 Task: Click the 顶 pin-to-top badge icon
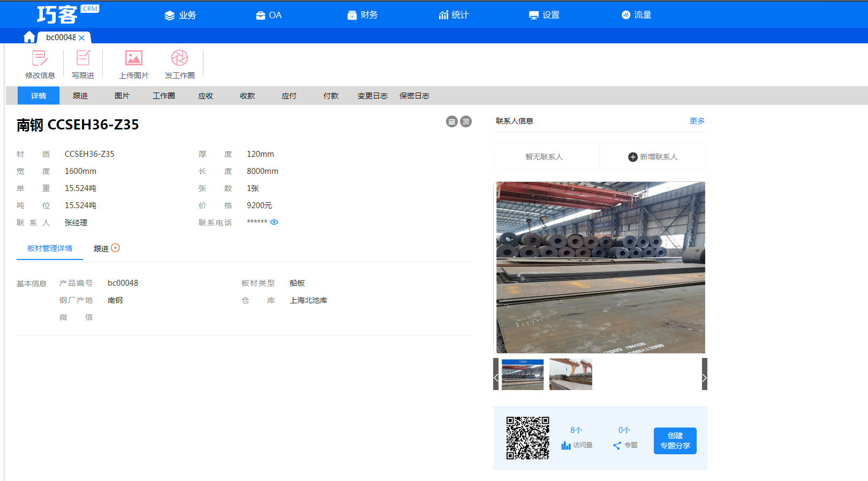[466, 121]
